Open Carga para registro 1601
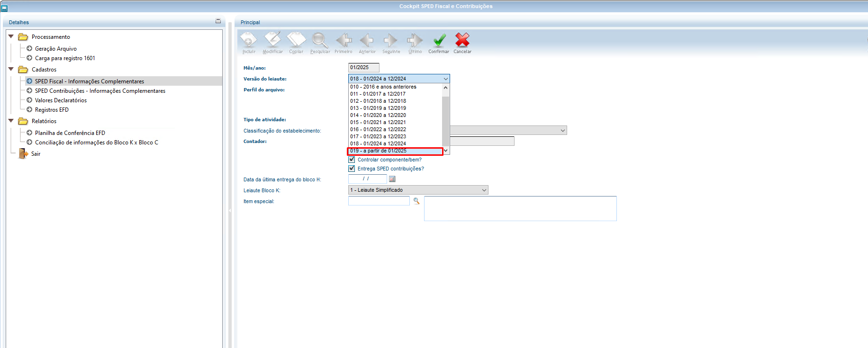Image resolution: width=868 pixels, height=348 pixels. click(x=65, y=58)
